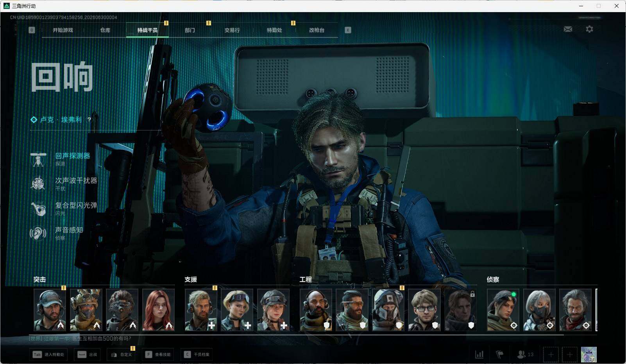626x364 pixels.
Task: Select the support operator with goggles on her forehead
Action: point(237,310)
